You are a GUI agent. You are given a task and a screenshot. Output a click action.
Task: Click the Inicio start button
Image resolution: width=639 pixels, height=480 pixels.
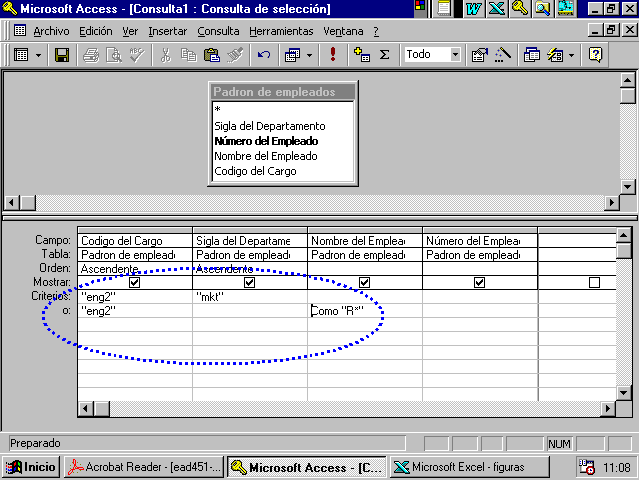click(x=31, y=467)
